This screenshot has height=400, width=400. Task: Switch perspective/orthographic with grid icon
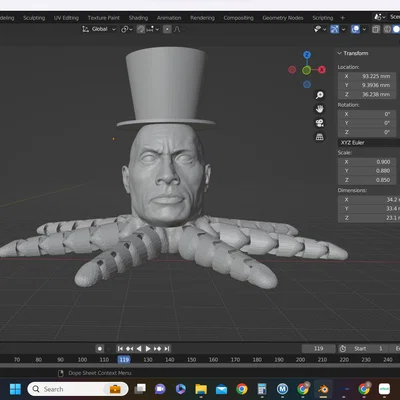tap(320, 137)
